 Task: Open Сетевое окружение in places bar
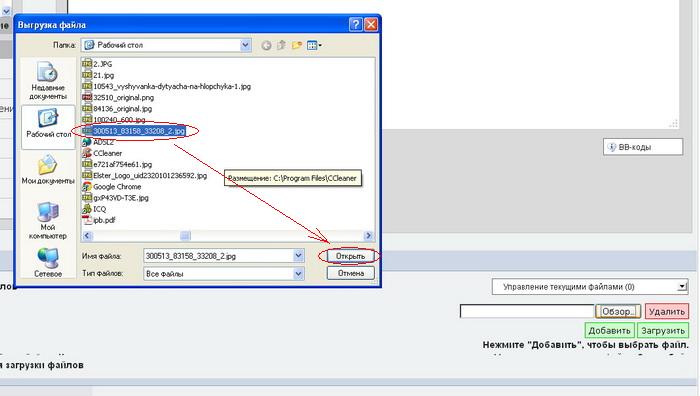48,263
